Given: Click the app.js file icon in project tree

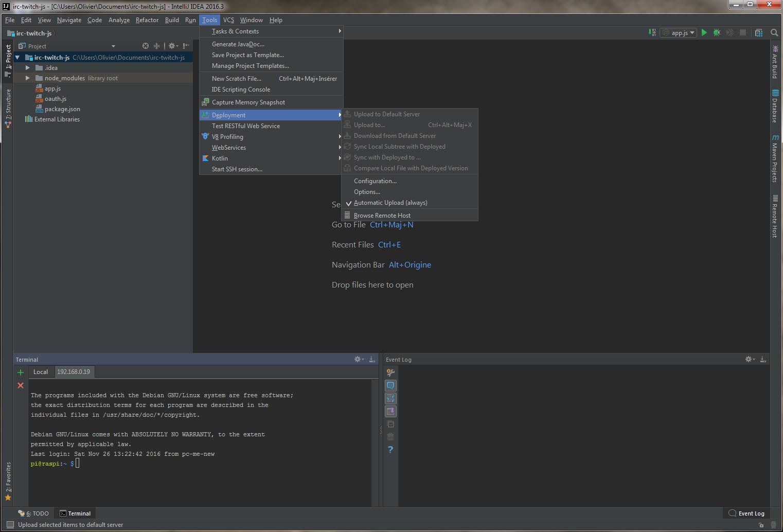Looking at the screenshot, I should coord(39,88).
